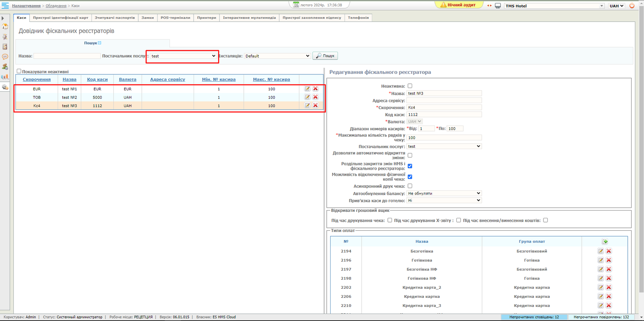
Task: Open Постачальник послуг search dropdown
Action: 183,56
